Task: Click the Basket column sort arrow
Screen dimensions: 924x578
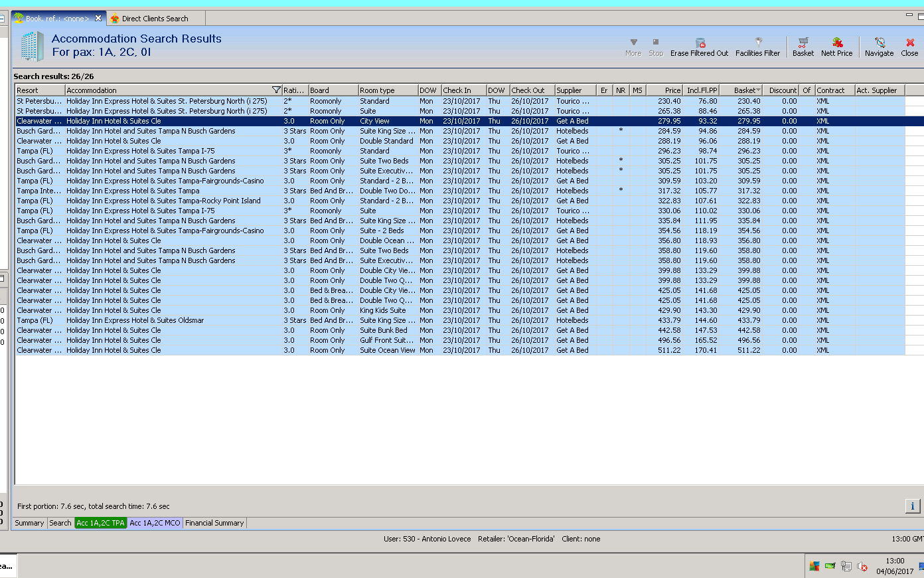Action: point(758,90)
